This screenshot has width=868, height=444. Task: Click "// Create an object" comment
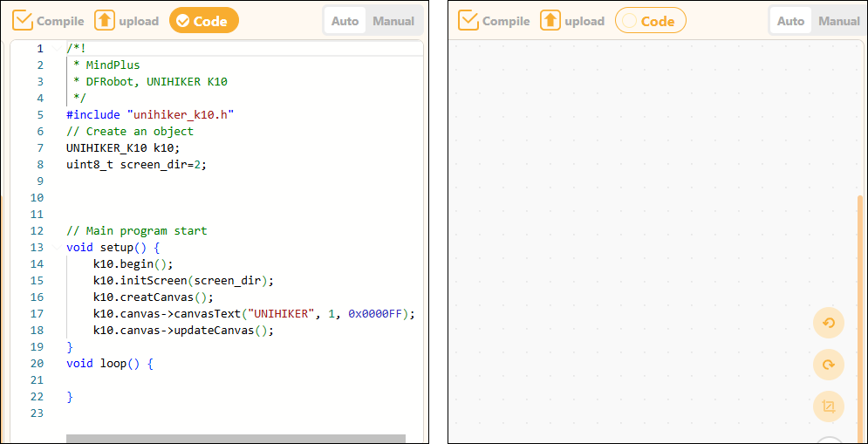click(130, 131)
